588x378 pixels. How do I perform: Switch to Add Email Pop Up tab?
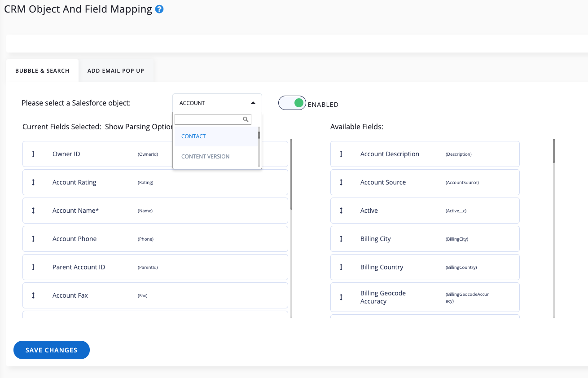click(116, 71)
